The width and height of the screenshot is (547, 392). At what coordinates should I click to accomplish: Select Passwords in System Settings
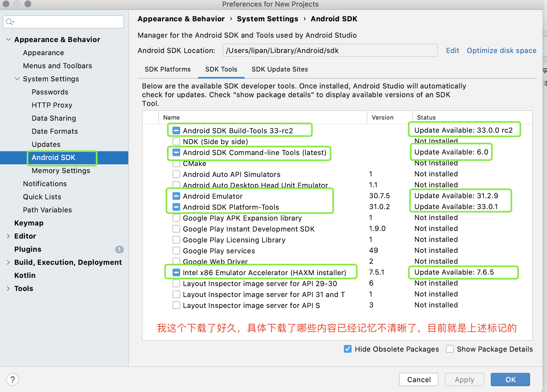click(x=50, y=92)
